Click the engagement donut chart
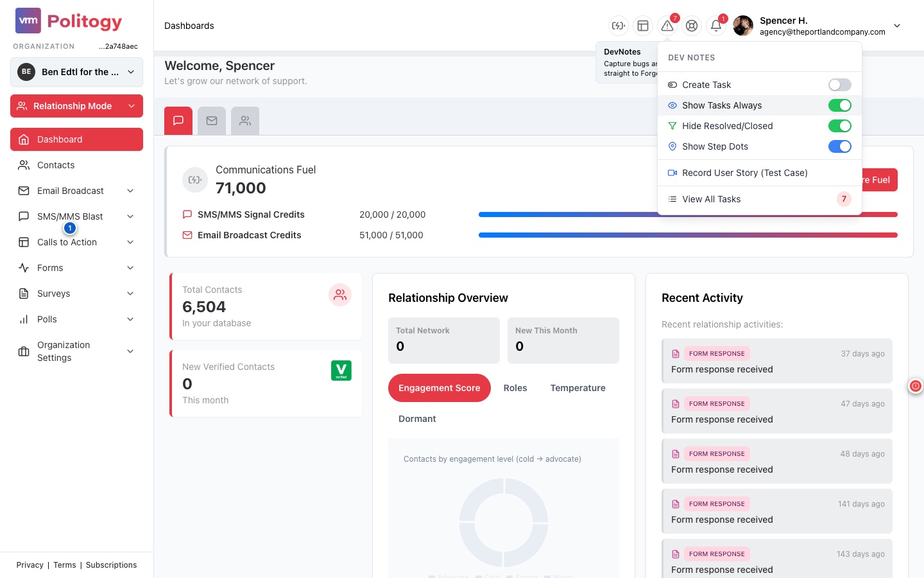Screen dimensions: 924x578 click(x=504, y=522)
